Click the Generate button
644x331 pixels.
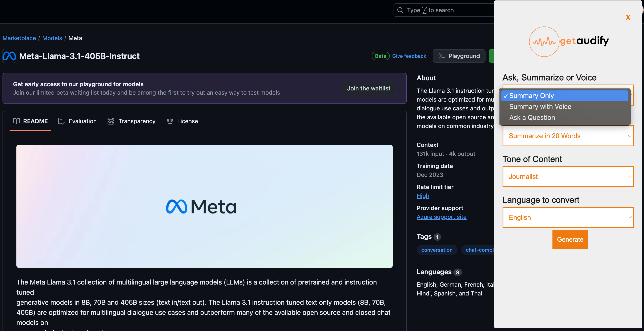(x=570, y=239)
